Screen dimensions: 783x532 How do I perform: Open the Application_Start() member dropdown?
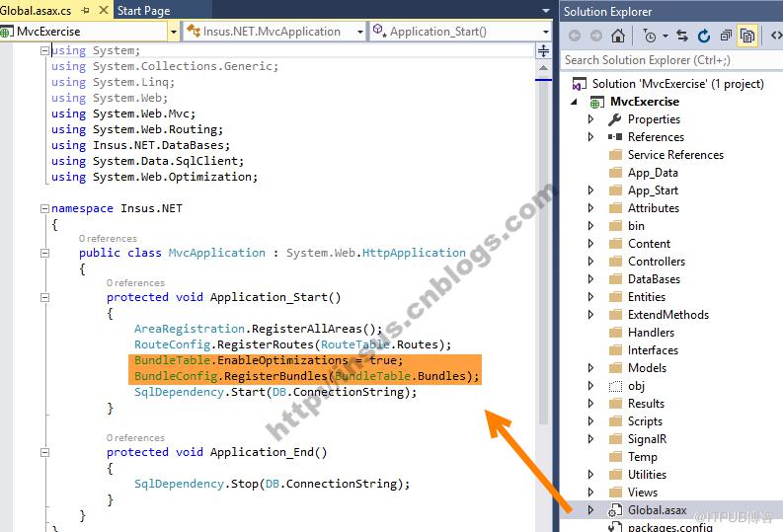pyautogui.click(x=546, y=32)
